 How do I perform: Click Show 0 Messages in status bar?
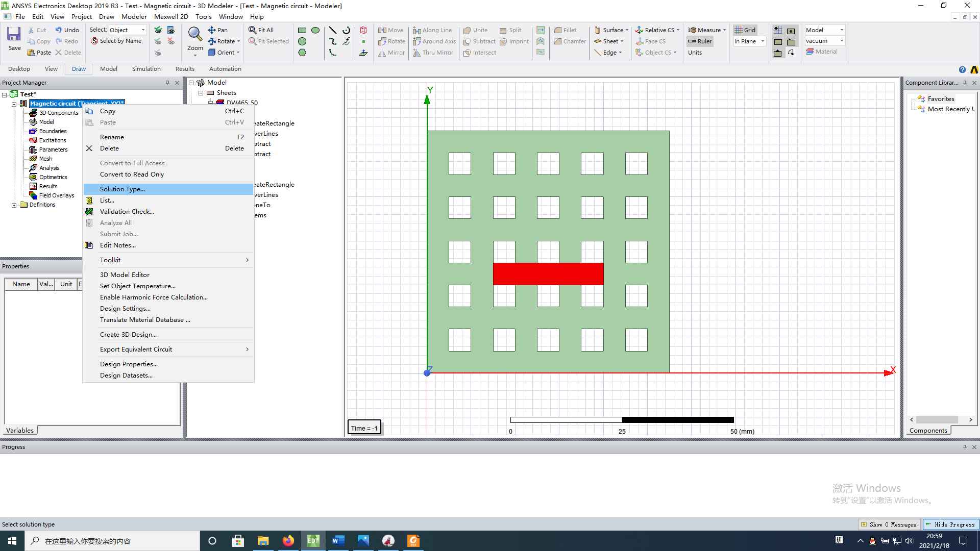click(889, 524)
